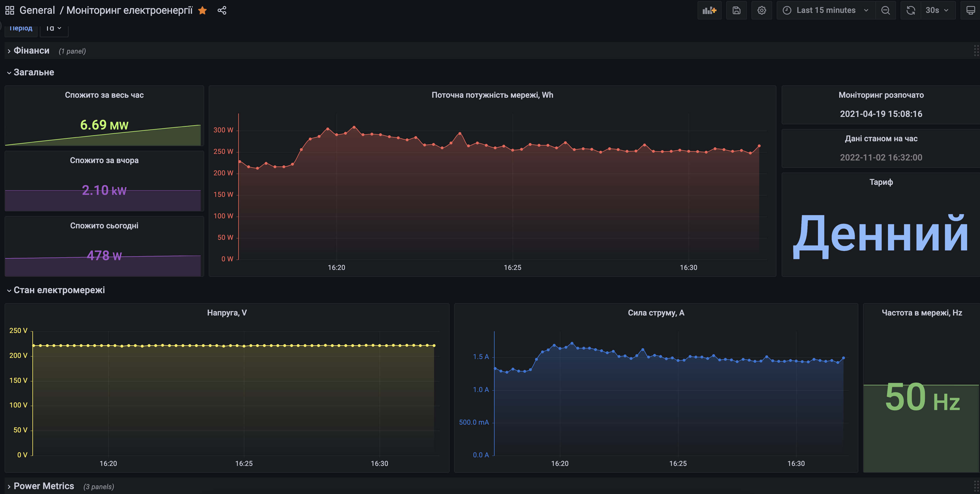Viewport: 980px width, 494px height.
Task: Open dashboard settings gear
Action: click(x=761, y=10)
